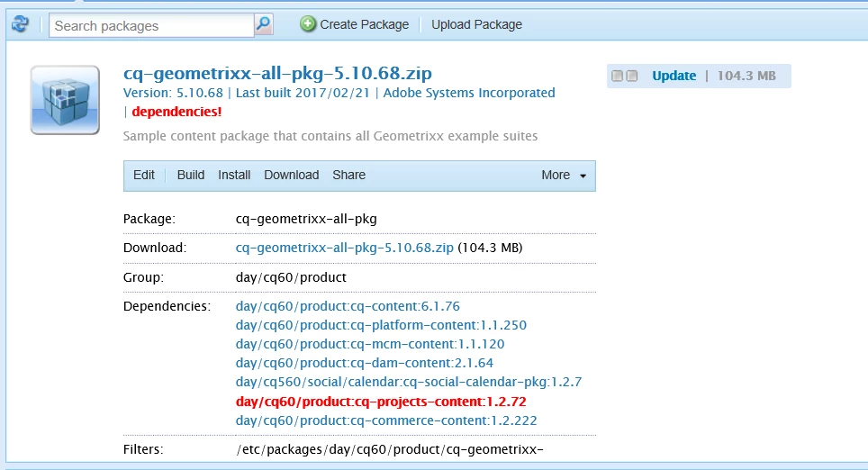The image size is (868, 470).
Task: Open missing dependency cq-projects-content:1.2.72
Action: coord(381,402)
